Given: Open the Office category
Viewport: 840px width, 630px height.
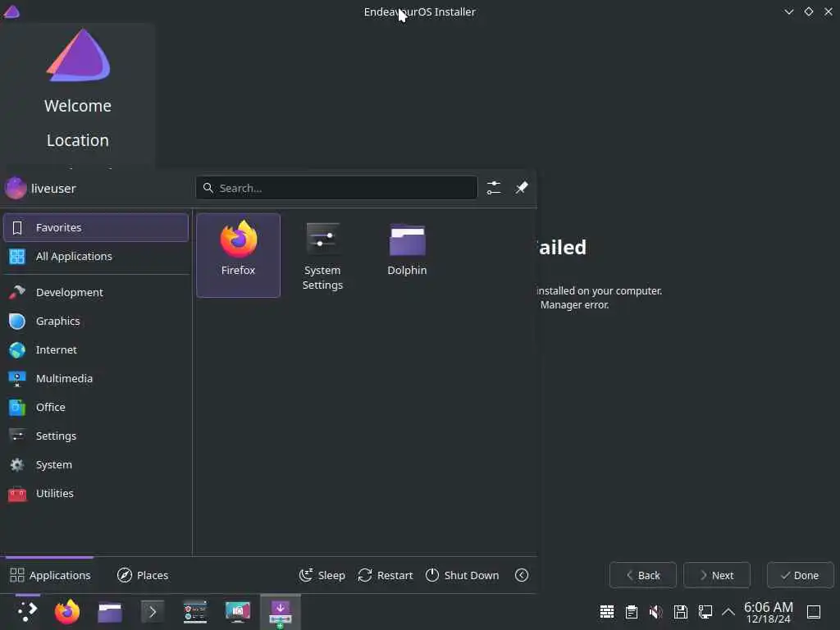Looking at the screenshot, I should click(96, 407).
